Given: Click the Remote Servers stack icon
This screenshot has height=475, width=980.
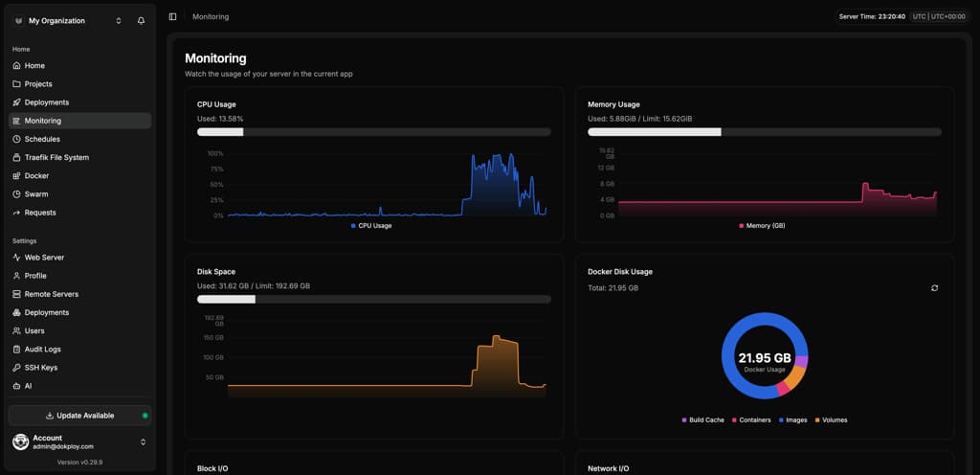Looking at the screenshot, I should tap(16, 294).
